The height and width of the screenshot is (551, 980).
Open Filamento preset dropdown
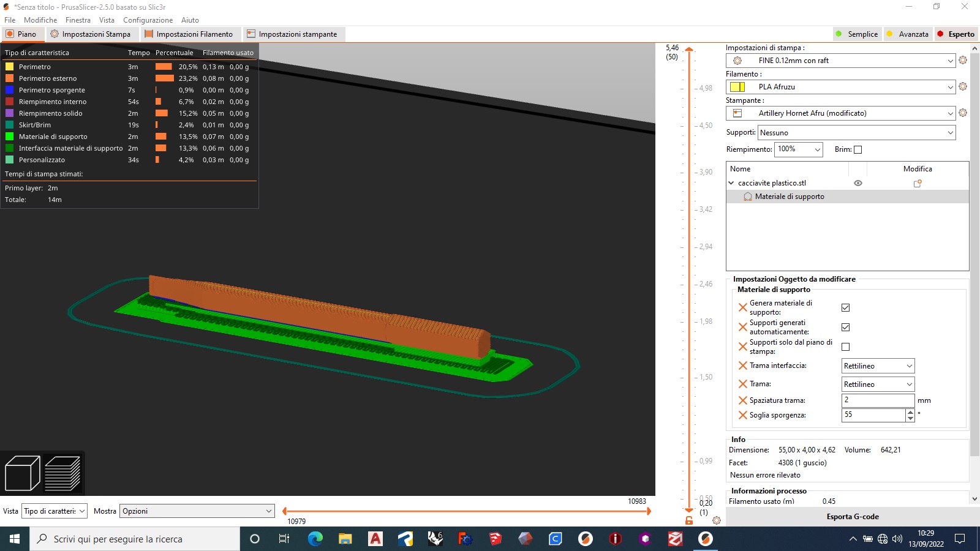click(840, 87)
